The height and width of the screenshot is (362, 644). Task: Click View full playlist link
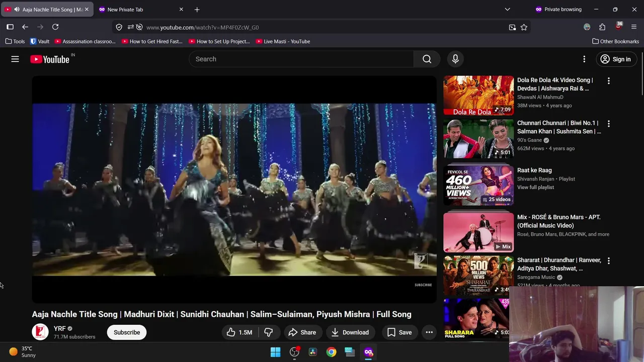click(535, 187)
